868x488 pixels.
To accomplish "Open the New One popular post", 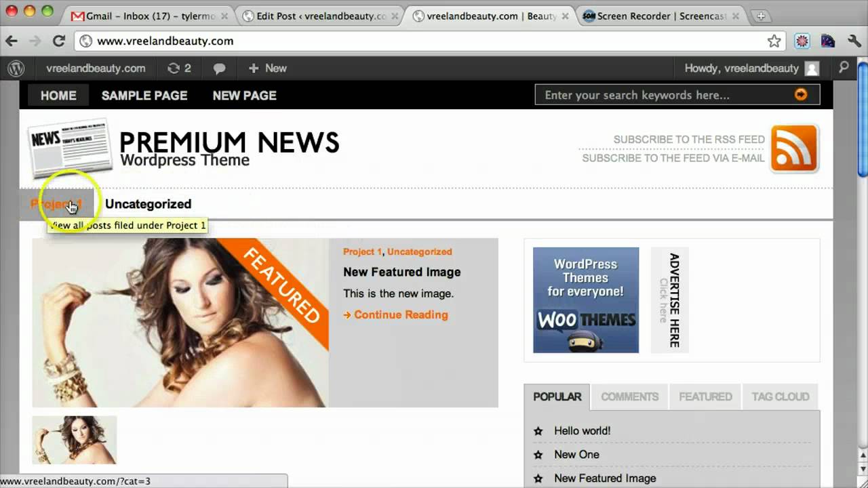I will pyautogui.click(x=576, y=455).
